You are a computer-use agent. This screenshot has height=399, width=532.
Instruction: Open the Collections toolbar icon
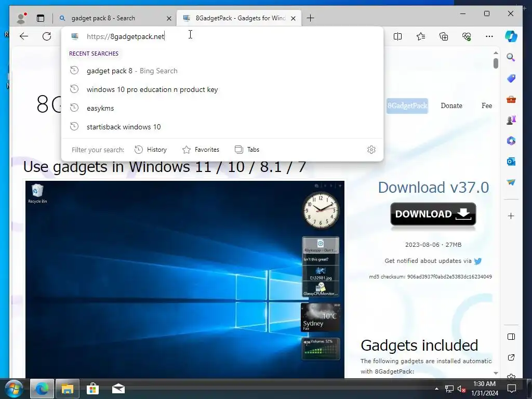444,36
